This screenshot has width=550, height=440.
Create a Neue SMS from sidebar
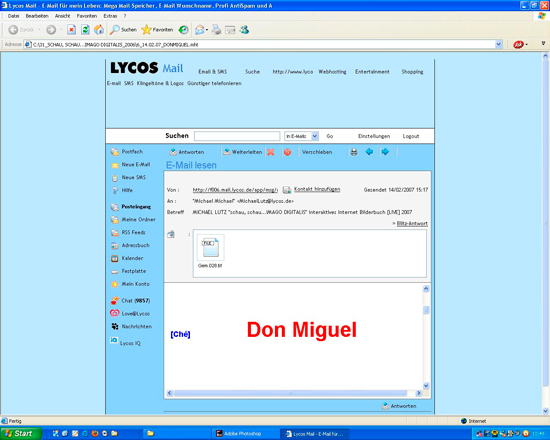pyautogui.click(x=128, y=178)
